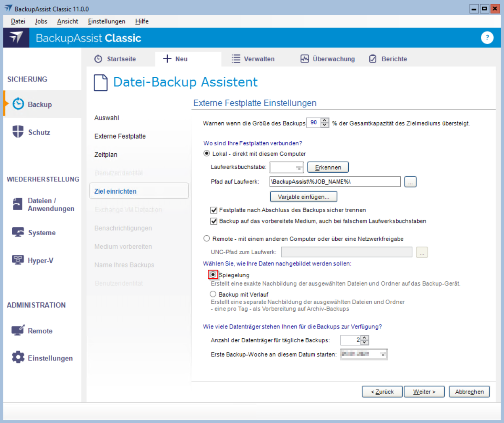Open the start date dropdown picker
Screen dimensions: 504x423
tap(382, 355)
